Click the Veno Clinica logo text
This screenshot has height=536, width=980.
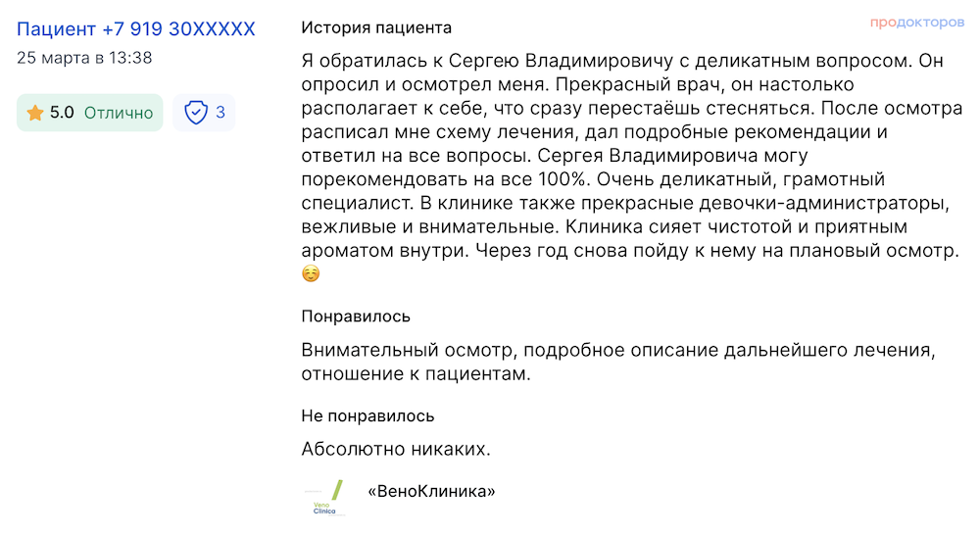[x=324, y=508]
